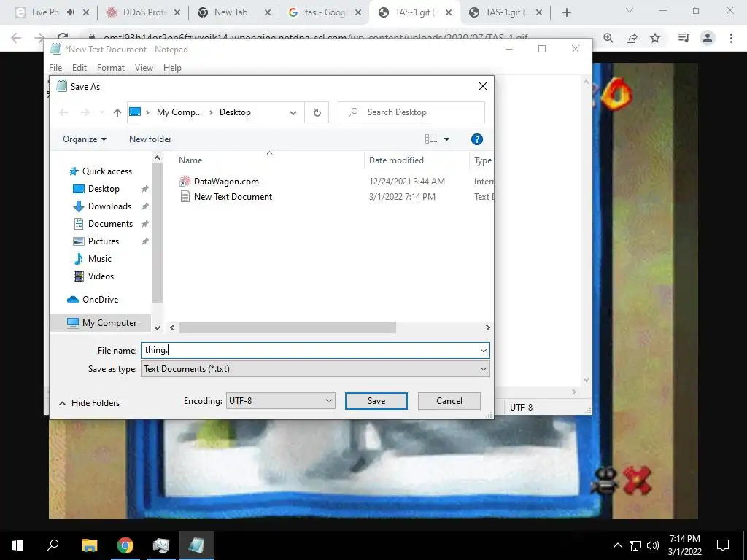Open Downloads folder in navigation pane
This screenshot has width=747, height=560.
point(109,206)
